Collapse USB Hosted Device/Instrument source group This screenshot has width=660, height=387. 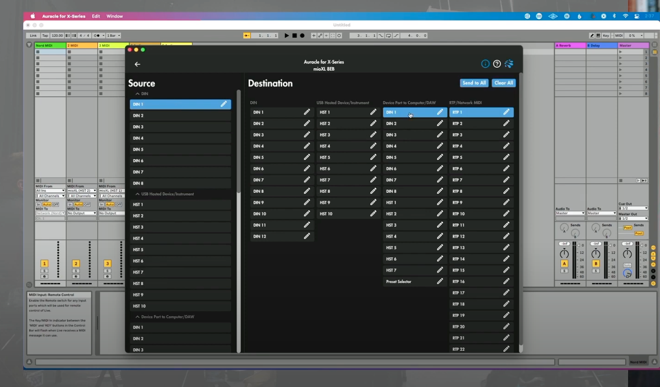[137, 194]
